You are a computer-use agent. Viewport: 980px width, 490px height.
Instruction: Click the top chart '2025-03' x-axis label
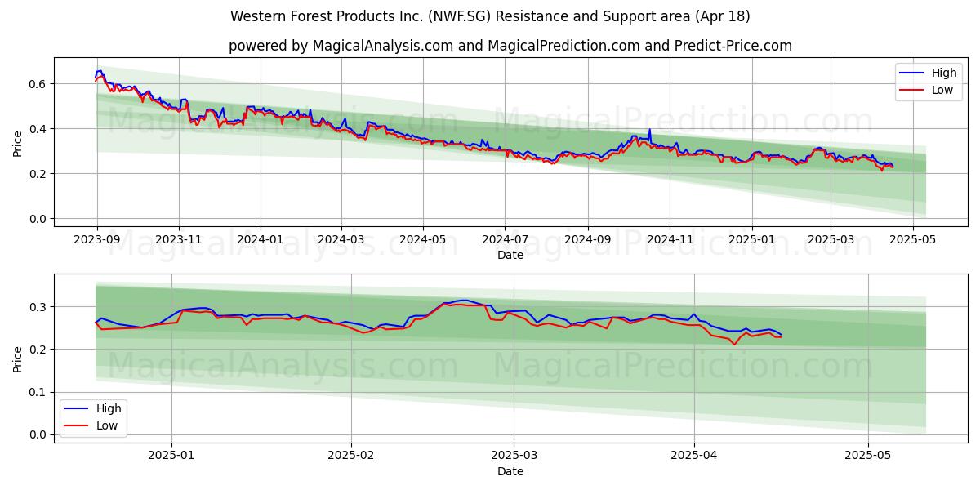(x=830, y=240)
